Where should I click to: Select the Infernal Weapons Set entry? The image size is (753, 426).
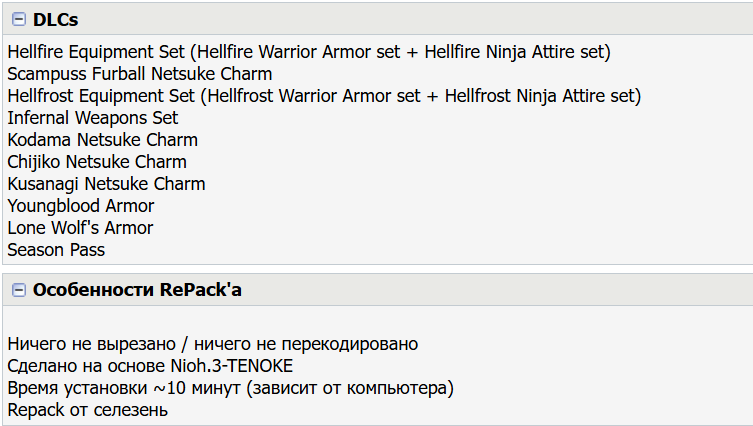(92, 118)
